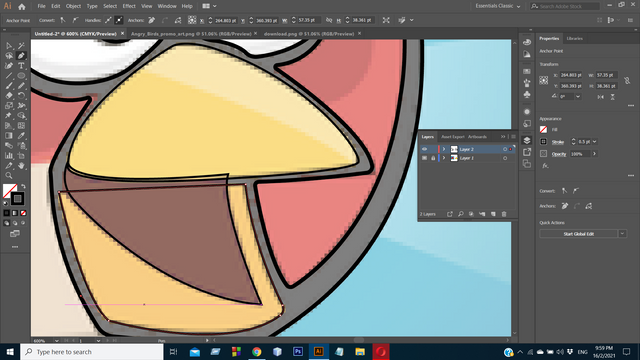Select the Lasso tool
The image size is (640, 360).
(x=9, y=56)
